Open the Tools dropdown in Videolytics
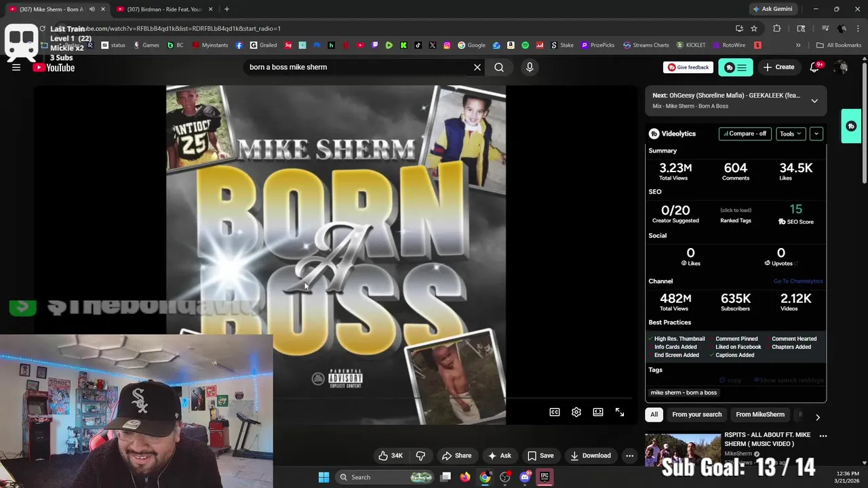 pyautogui.click(x=791, y=134)
